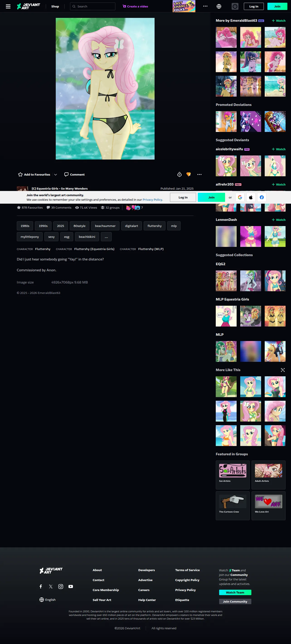Click the badges cluster next to 32 groups
The height and width of the screenshot is (644, 291).
pos(133,208)
